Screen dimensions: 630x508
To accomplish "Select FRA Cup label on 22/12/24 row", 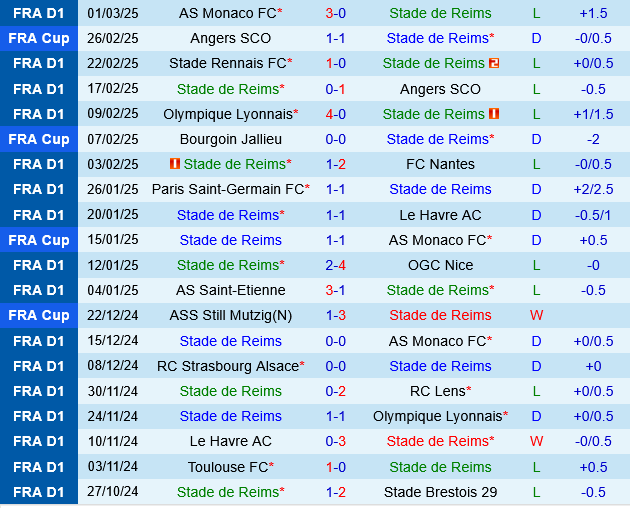I will 39,315.
